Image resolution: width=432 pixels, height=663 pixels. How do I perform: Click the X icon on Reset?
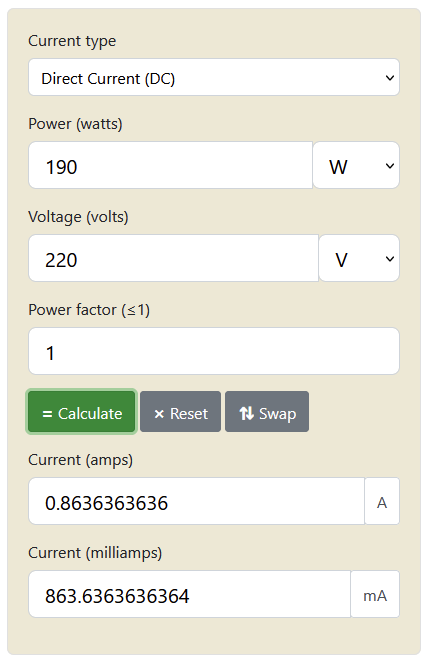[159, 414]
